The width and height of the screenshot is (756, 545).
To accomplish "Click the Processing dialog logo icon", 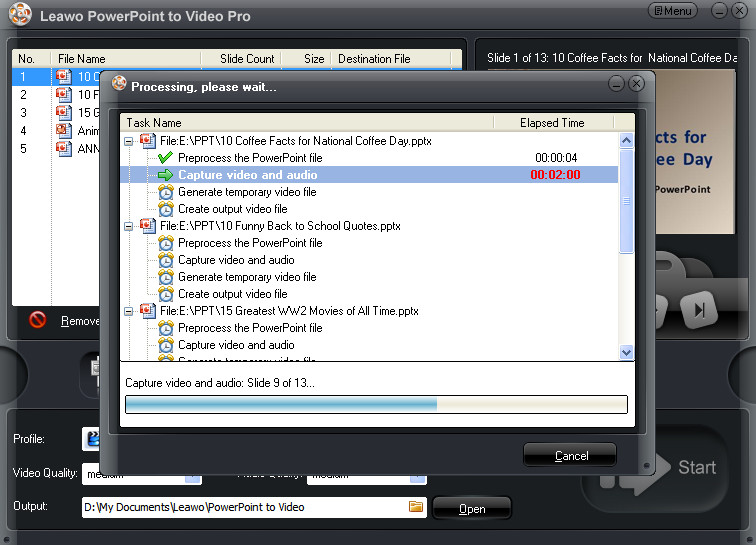I will (119, 83).
